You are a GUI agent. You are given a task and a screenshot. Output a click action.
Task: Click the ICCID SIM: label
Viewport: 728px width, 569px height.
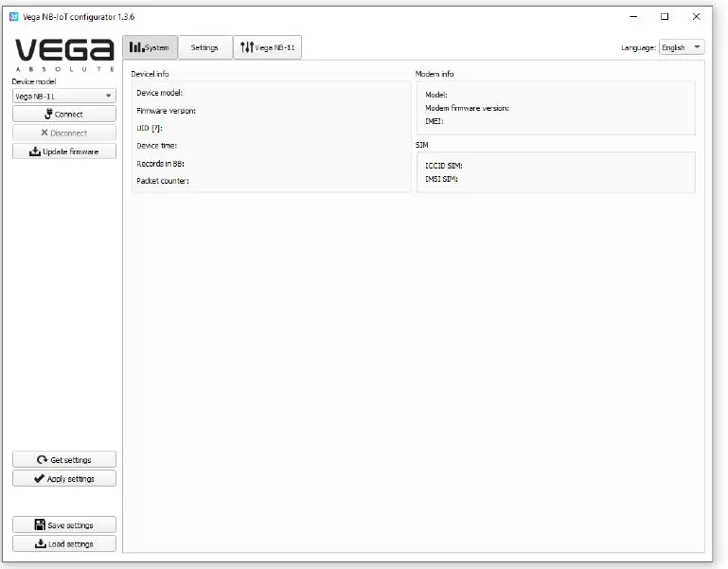[x=444, y=166]
